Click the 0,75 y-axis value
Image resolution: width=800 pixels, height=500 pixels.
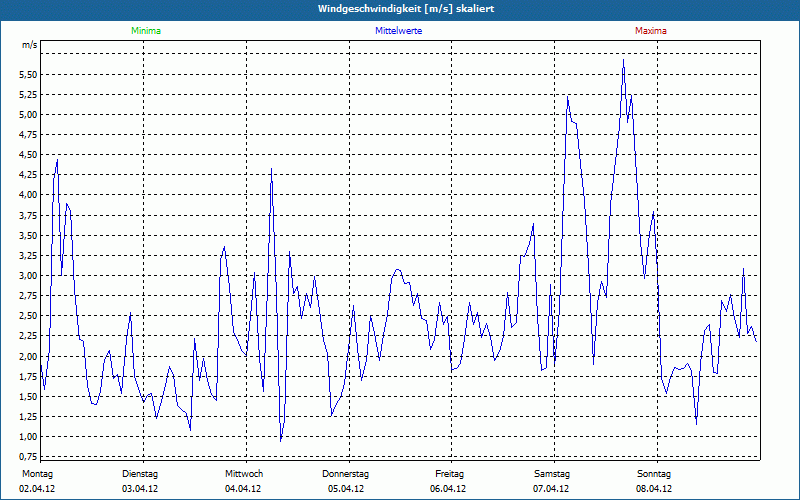click(28, 456)
